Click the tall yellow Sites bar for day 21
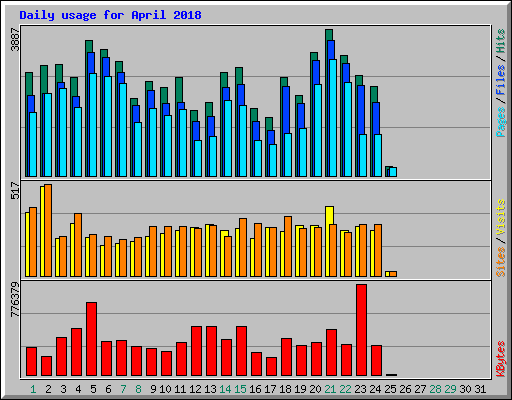Screen dimensions: 512x400 click(329, 241)
